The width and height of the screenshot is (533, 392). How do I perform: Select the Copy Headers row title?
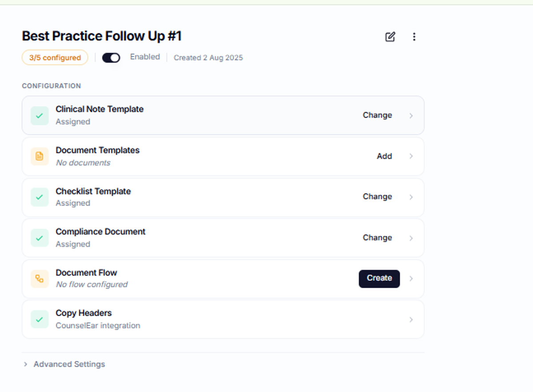point(84,313)
